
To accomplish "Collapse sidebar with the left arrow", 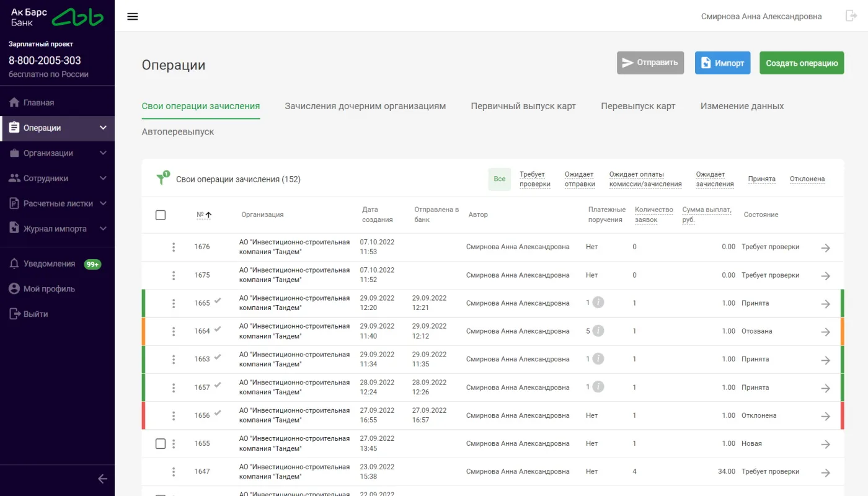I will coord(103,479).
